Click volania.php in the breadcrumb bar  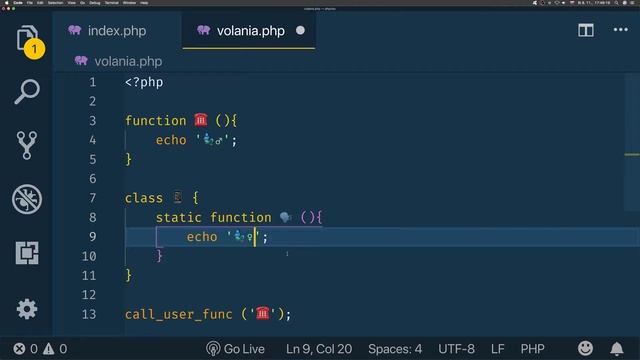point(128,61)
